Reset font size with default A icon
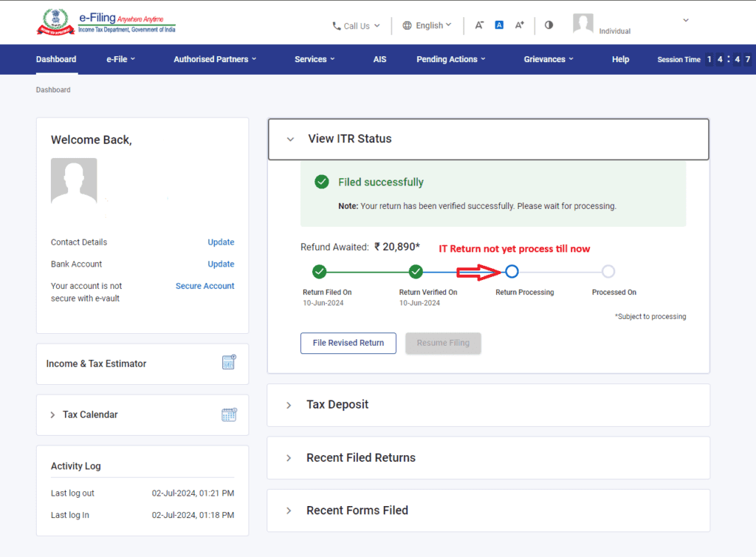Viewport: 756px width, 557px height. coord(499,25)
